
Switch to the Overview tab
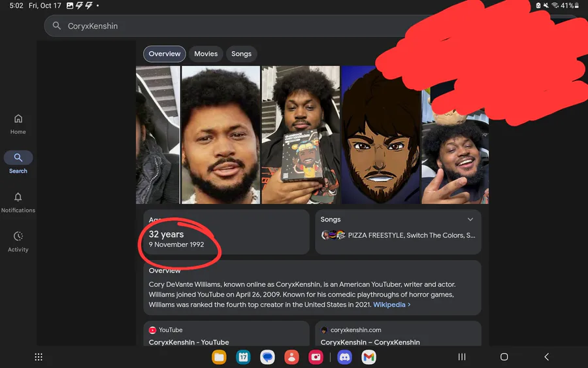[x=164, y=54]
